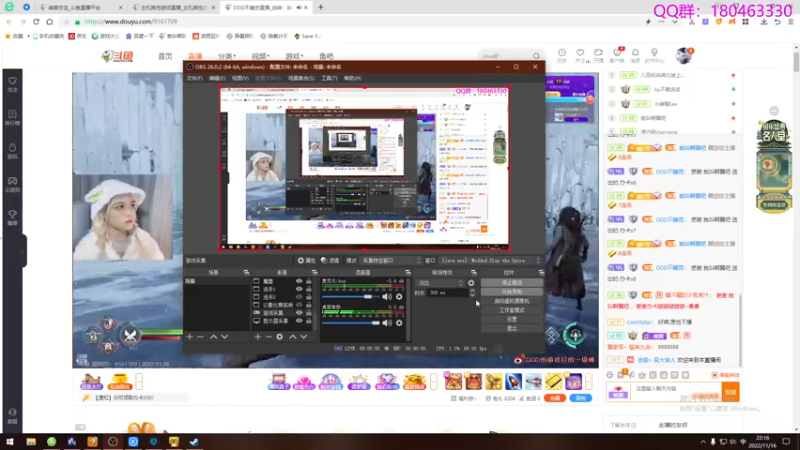Move selected OBS source up

coord(293,337)
